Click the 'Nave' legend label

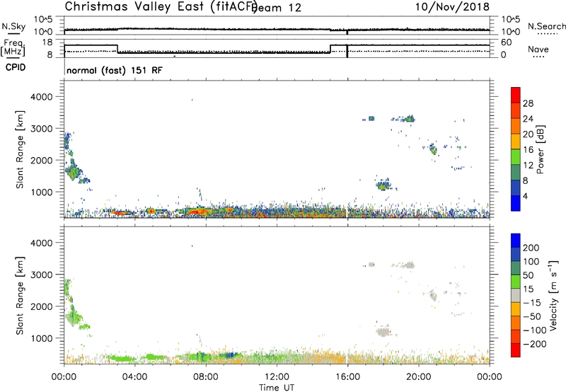(538, 49)
